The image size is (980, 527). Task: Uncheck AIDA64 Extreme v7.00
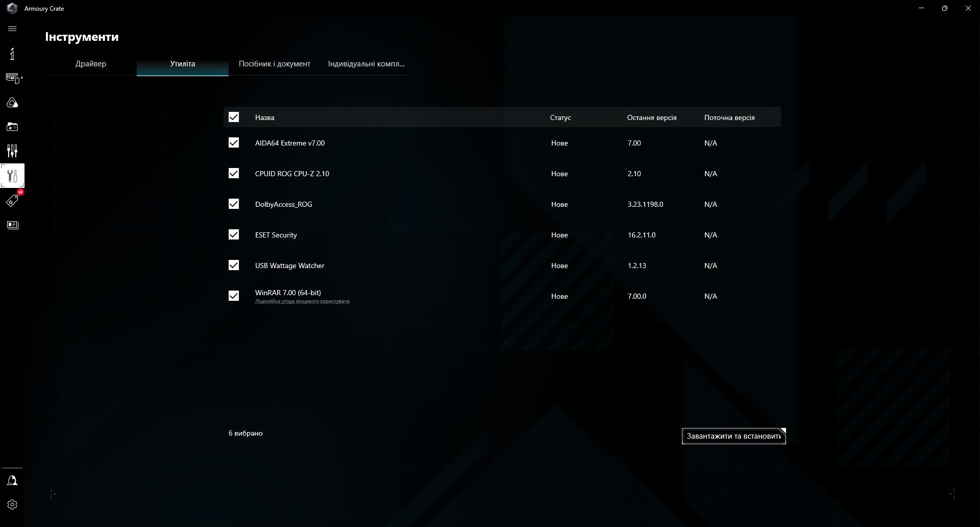coord(234,142)
